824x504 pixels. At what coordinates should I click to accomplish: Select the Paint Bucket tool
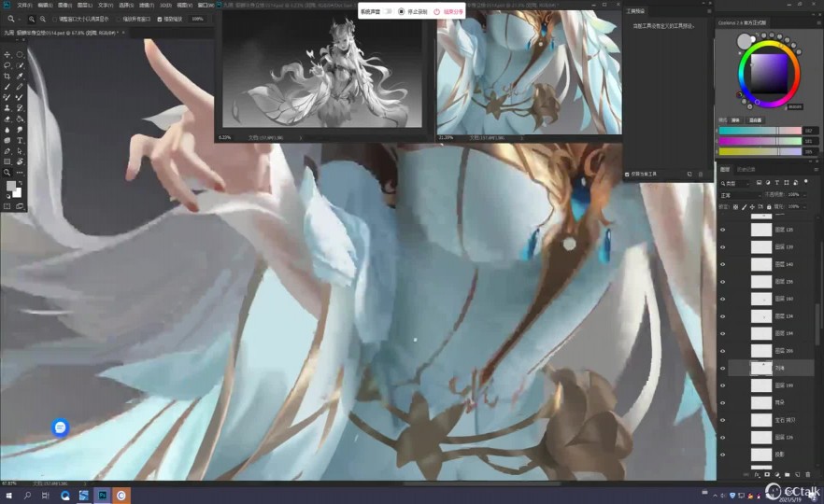(x=20, y=119)
